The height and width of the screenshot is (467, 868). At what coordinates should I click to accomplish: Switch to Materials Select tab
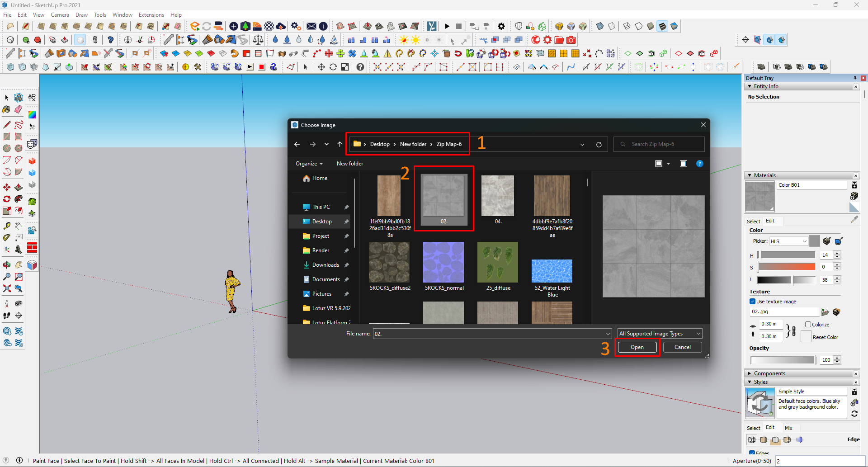click(x=753, y=221)
